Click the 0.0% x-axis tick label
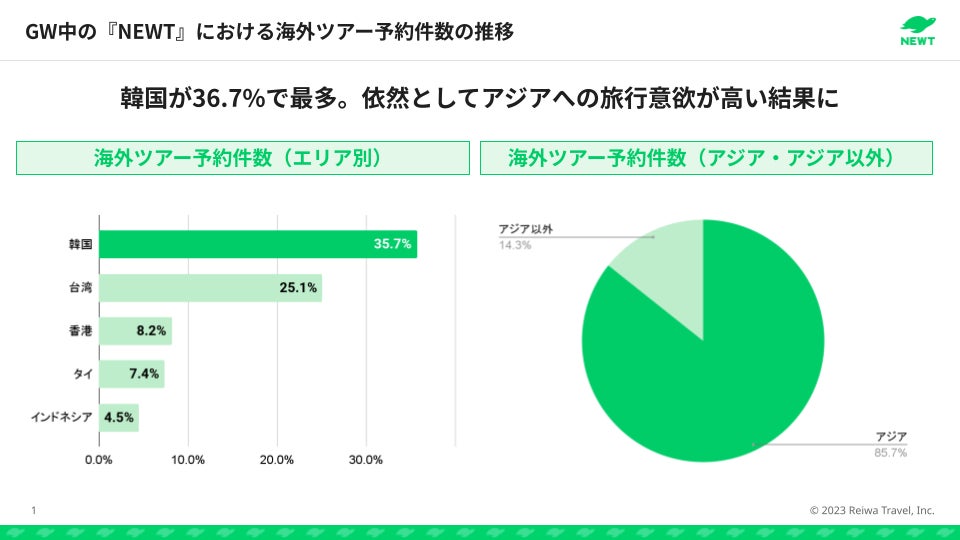The height and width of the screenshot is (540, 960). pyautogui.click(x=98, y=460)
